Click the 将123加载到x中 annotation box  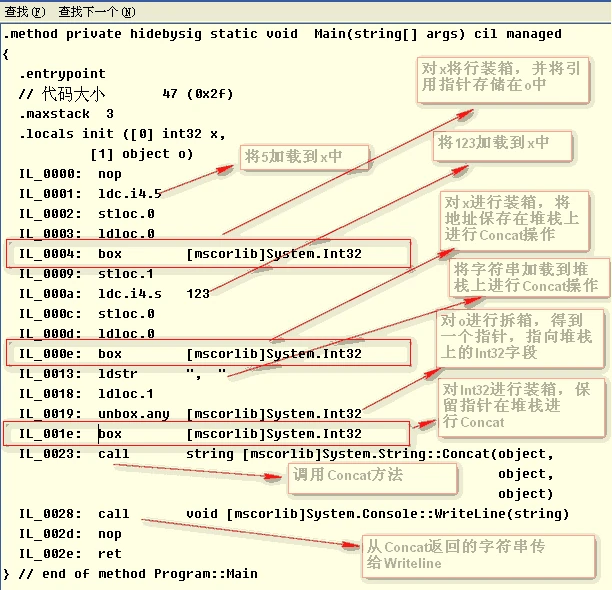tap(502, 146)
